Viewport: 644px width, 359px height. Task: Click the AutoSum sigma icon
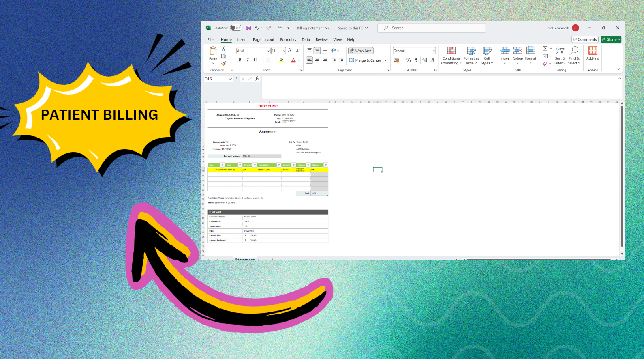click(546, 48)
